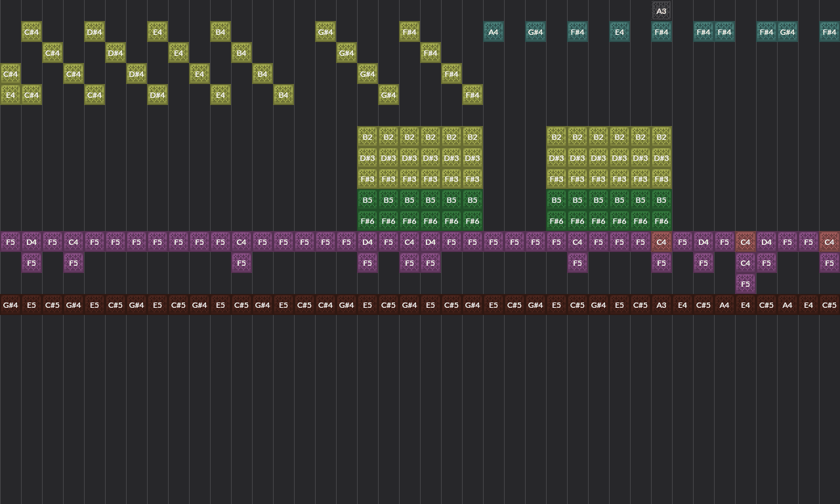Screen dimensions: 840x504
Task: Click the purple F5 note at the far left
Action: 10,241
